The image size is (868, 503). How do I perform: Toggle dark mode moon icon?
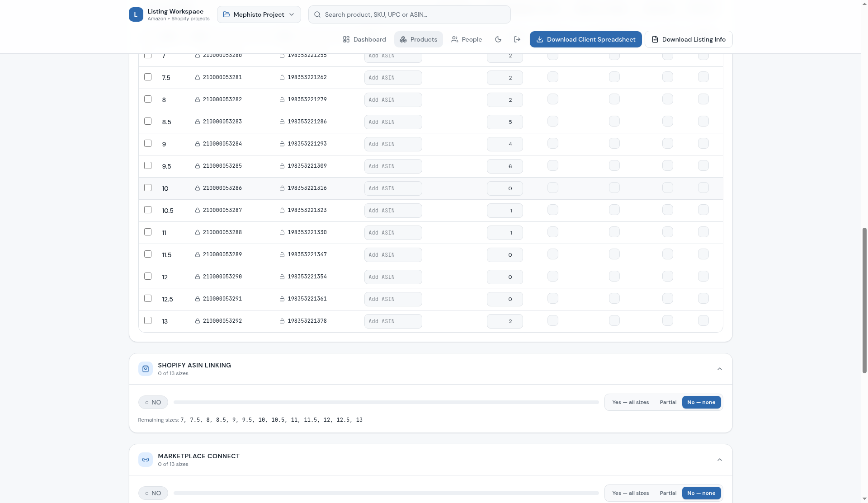[498, 39]
